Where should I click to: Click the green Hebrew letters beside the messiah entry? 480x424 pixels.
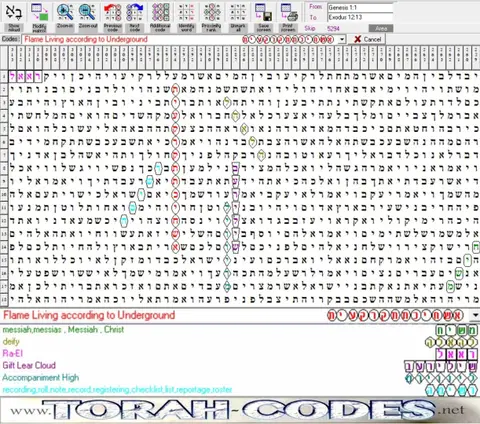tap(456, 330)
